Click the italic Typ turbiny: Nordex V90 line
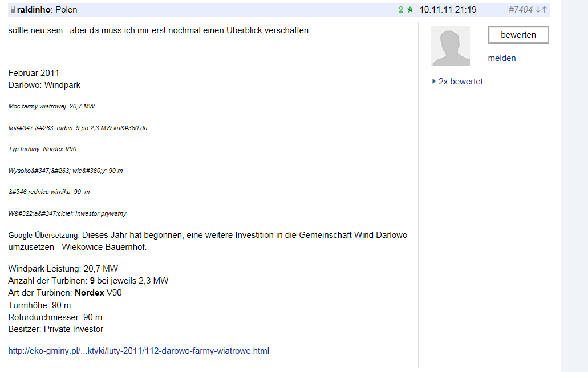Screen dimensions: 588x372 click(41, 149)
